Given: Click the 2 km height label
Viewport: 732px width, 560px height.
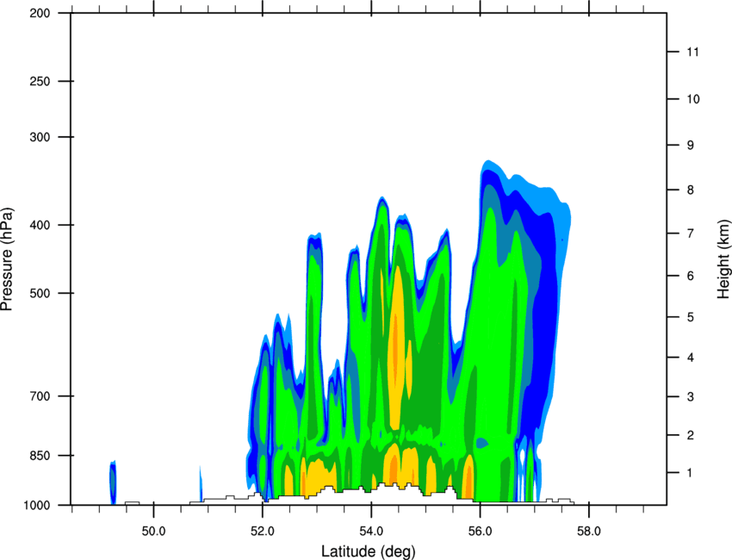Looking at the screenshot, I should 691,435.
